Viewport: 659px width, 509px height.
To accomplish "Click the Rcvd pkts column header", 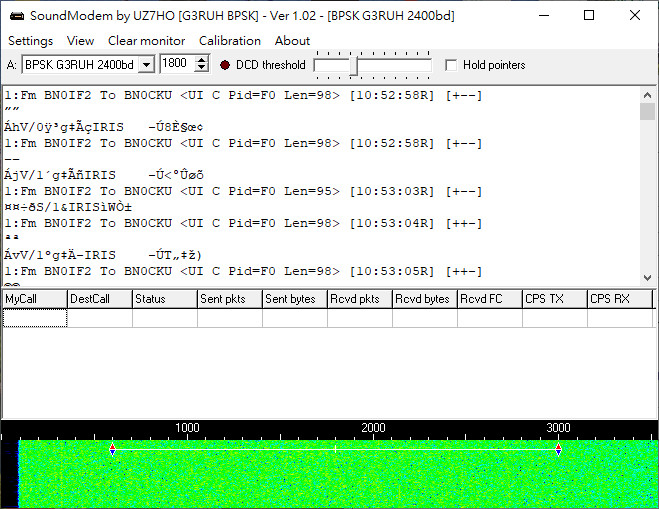I will 360,299.
